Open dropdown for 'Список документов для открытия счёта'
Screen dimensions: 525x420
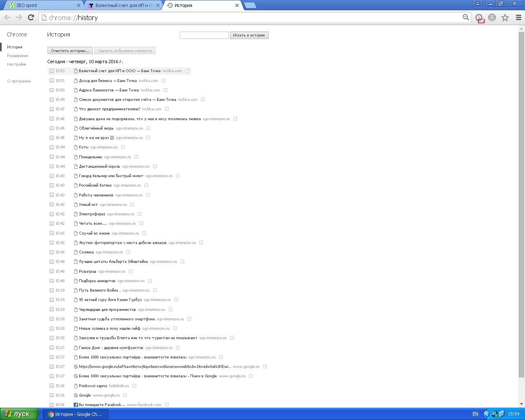coord(203,100)
